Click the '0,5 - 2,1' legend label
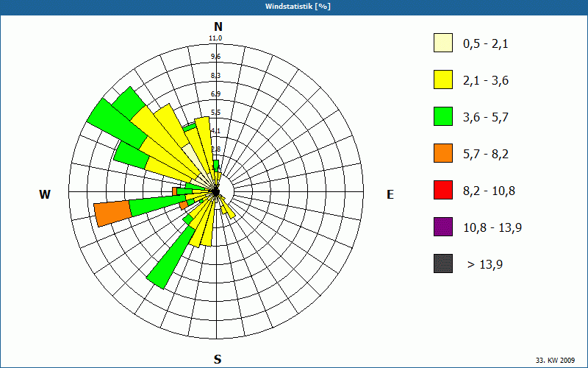The height and width of the screenshot is (368, 588). coord(486,44)
